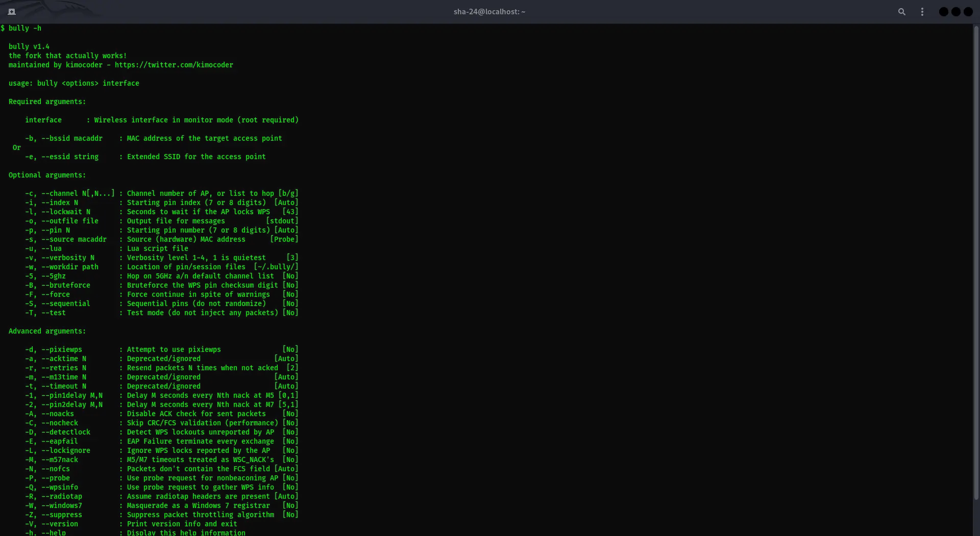The height and width of the screenshot is (536, 980).
Task: Open the twitter.com/kimocoder link
Action: click(174, 65)
